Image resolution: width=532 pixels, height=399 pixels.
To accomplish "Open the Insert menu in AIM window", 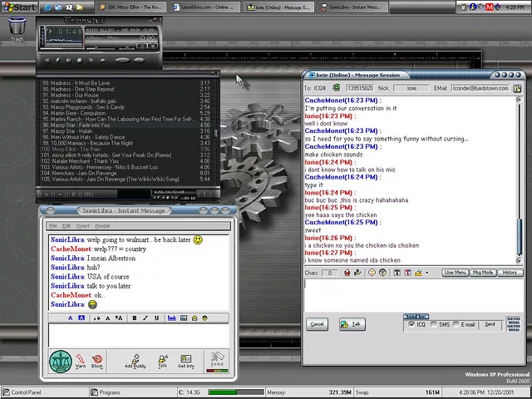I will click(83, 226).
